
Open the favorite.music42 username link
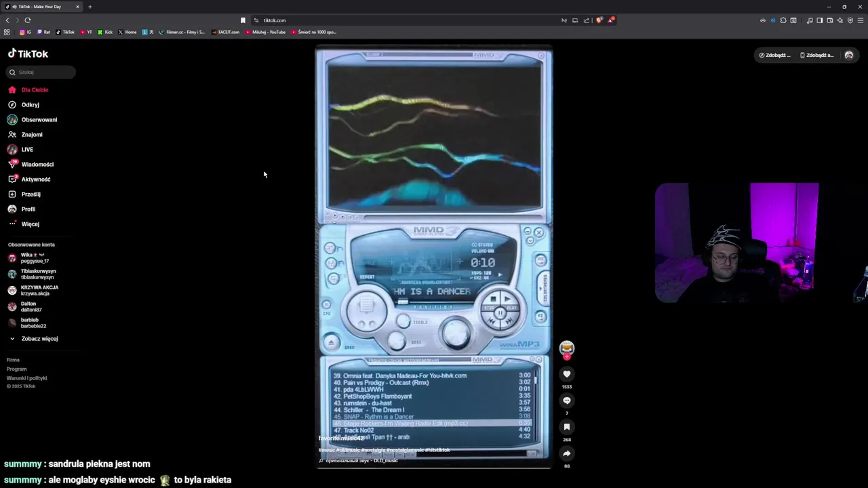[341, 439]
